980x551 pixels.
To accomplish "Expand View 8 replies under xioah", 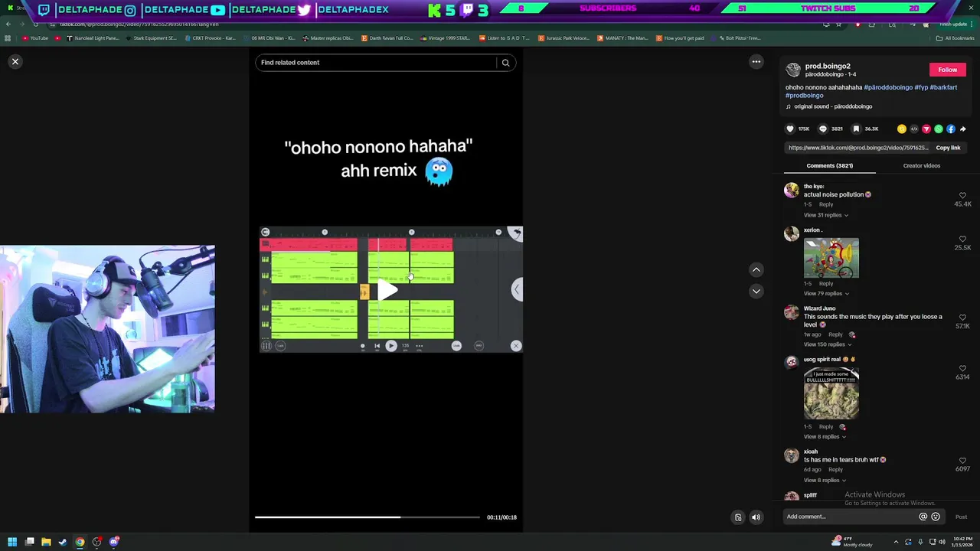I will (x=825, y=481).
